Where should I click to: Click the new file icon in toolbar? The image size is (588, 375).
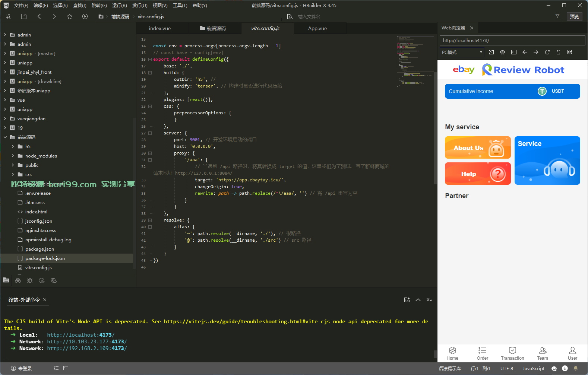(9, 16)
